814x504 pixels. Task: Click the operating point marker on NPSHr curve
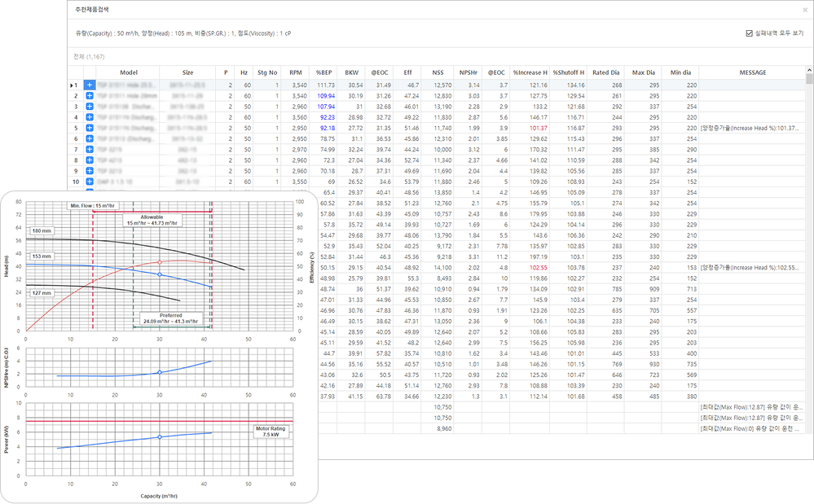coord(160,372)
